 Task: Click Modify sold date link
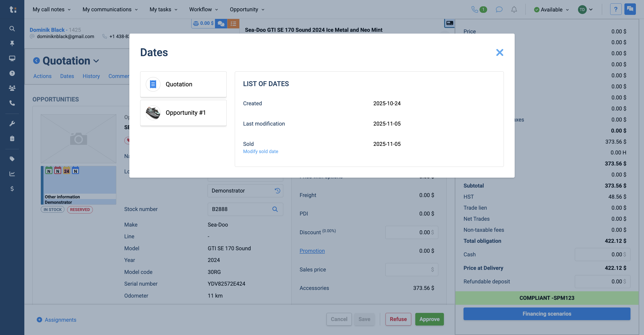tap(260, 151)
